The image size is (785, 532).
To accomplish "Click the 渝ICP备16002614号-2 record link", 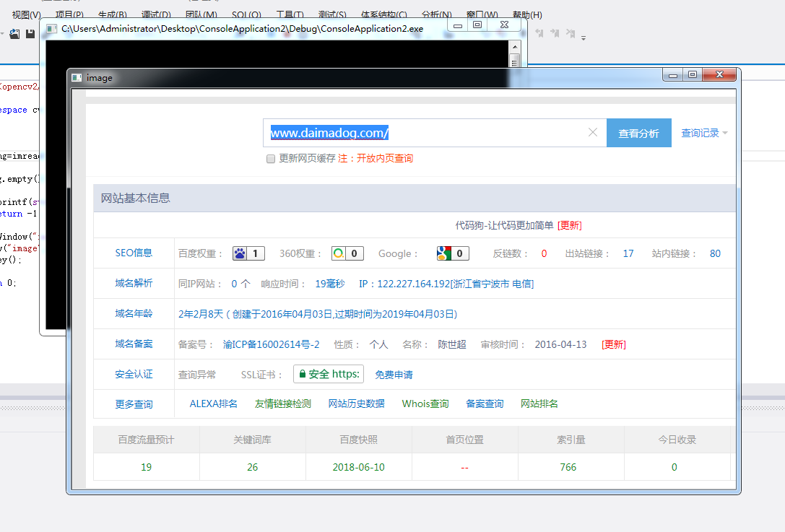I will click(x=272, y=344).
